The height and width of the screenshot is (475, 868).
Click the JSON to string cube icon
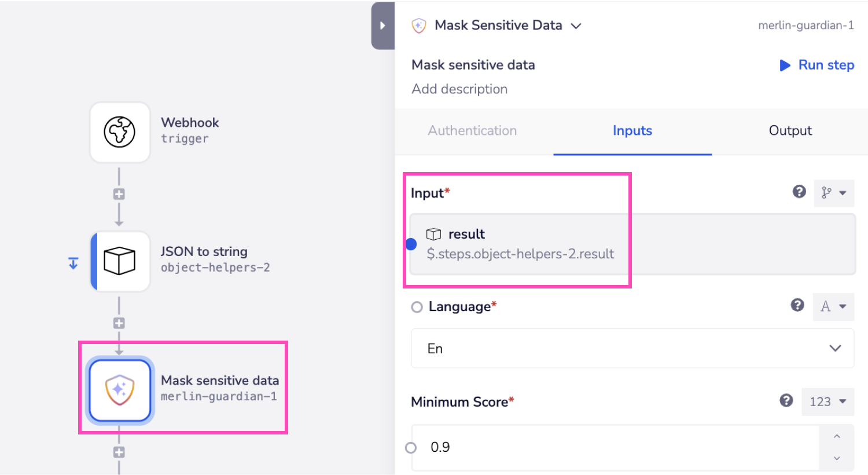coord(120,261)
